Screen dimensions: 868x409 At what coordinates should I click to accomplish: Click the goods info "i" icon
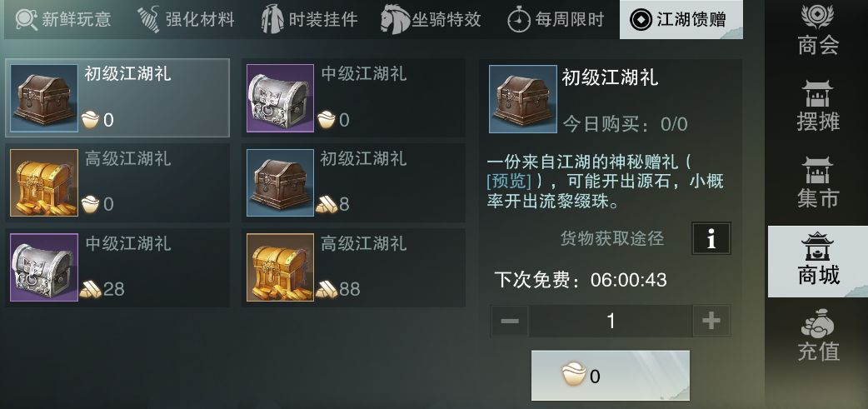711,238
